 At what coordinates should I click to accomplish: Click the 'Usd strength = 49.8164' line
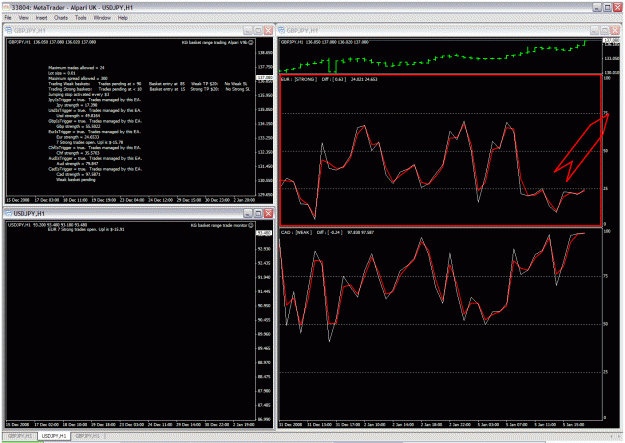pos(78,116)
